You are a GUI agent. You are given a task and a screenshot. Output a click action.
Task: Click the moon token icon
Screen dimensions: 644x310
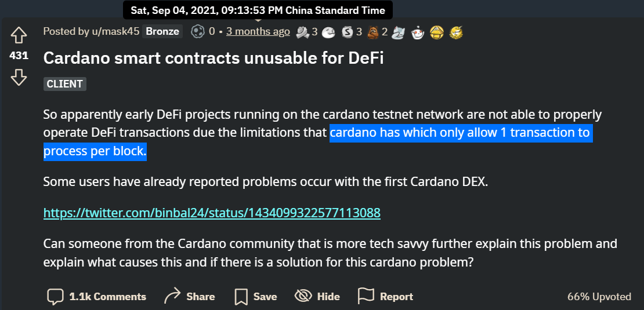[198, 31]
